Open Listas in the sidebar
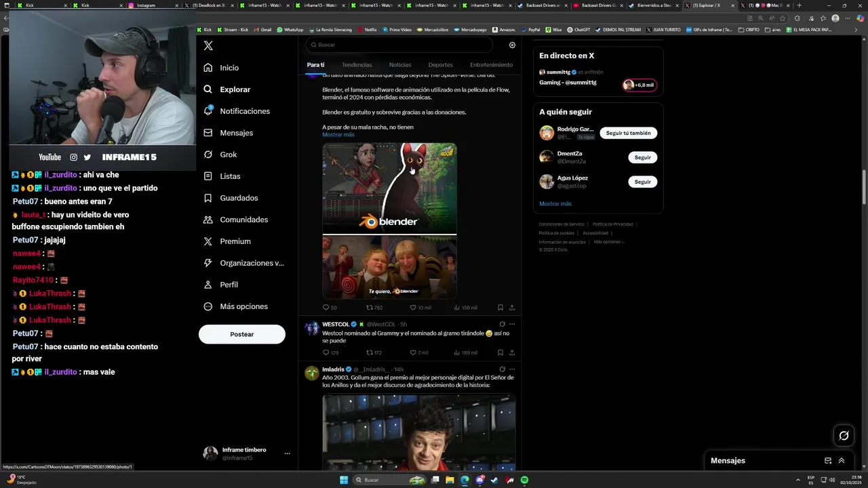This screenshot has height=488, width=868. (222, 176)
